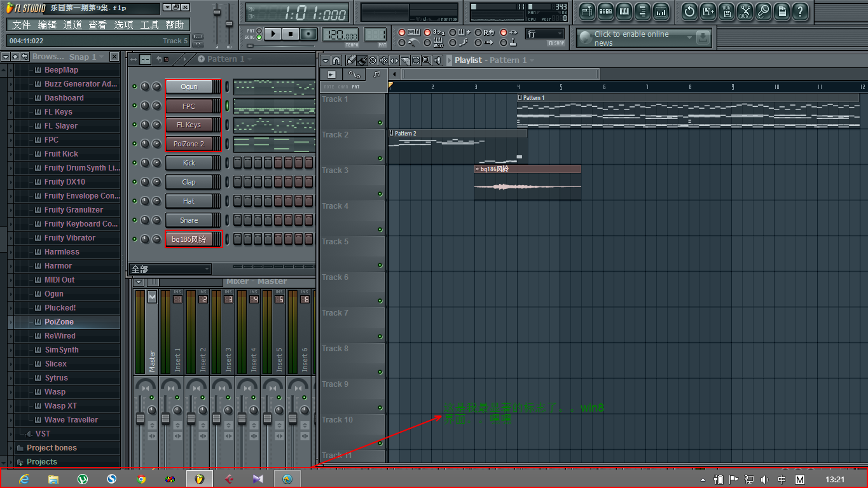Click the PoiZone 2 channel button
The height and width of the screenshot is (488, 868).
point(189,144)
